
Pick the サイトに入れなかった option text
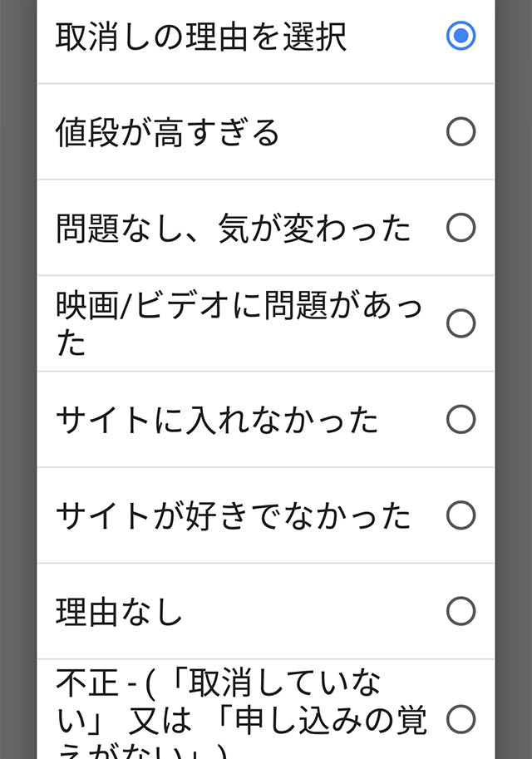point(216,420)
